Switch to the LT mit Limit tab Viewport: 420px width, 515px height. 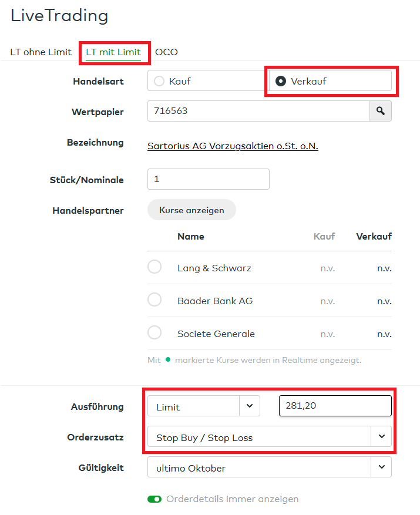tap(113, 52)
